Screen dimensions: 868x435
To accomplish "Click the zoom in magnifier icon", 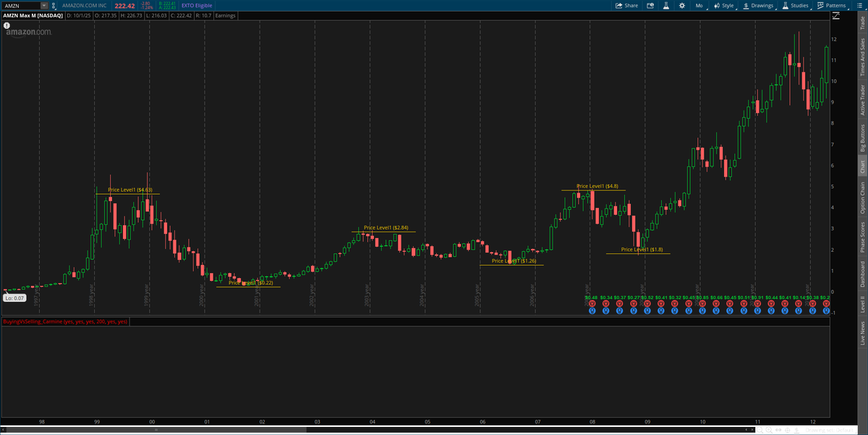I will 769,430.
